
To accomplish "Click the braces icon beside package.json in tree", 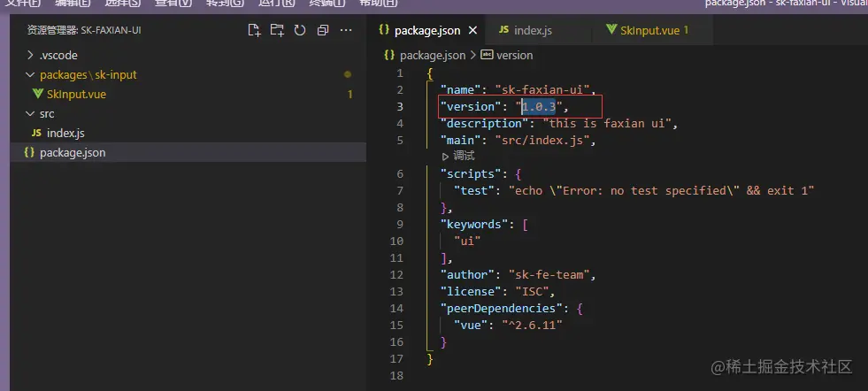I will click(x=29, y=152).
